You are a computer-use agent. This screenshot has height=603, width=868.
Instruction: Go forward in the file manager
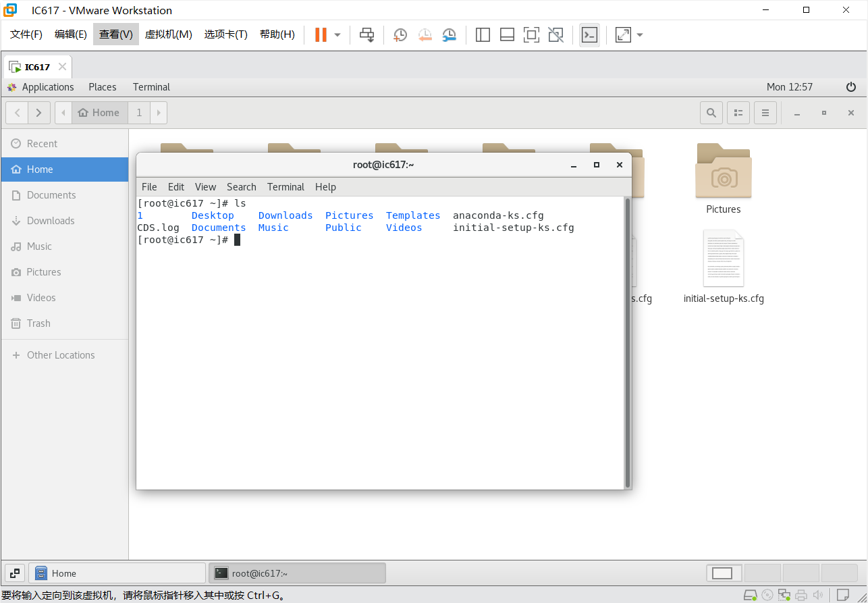click(39, 113)
